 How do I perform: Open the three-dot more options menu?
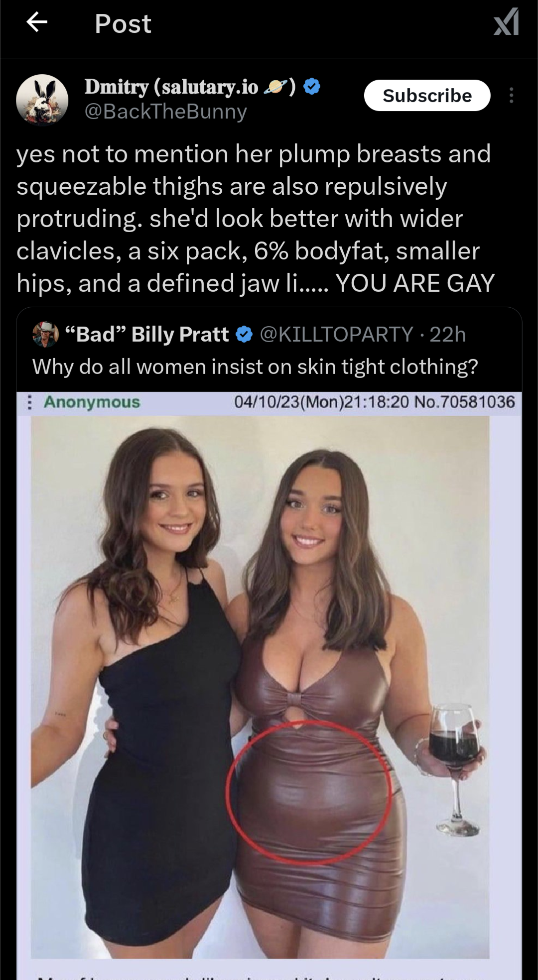click(x=511, y=95)
